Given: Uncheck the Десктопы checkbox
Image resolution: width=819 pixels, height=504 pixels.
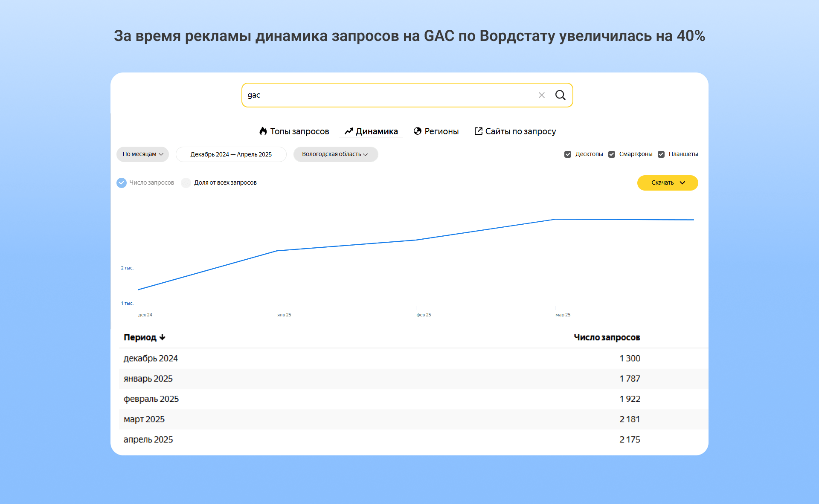Looking at the screenshot, I should pos(568,154).
